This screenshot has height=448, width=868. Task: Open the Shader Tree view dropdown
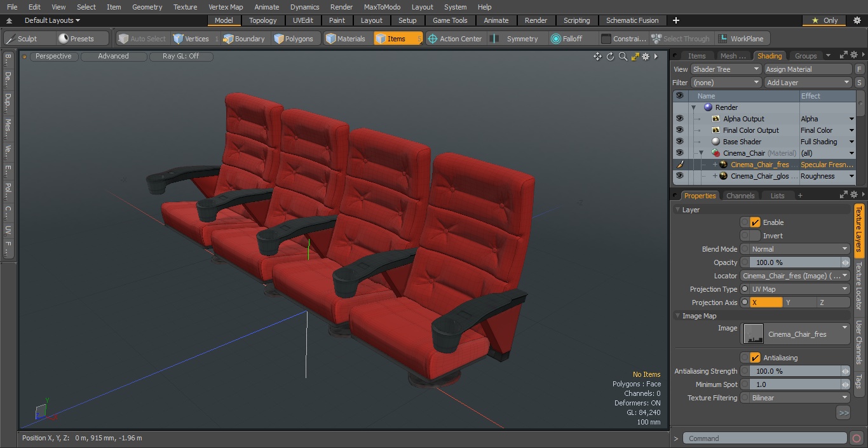[x=726, y=69]
